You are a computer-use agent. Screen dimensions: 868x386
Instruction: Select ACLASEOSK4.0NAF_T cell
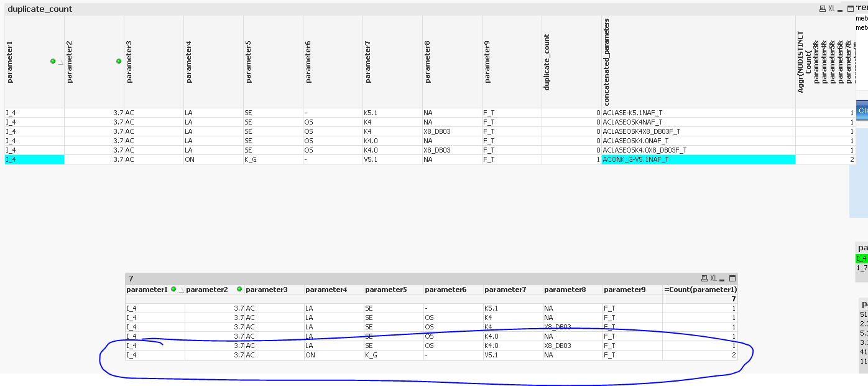pos(698,141)
